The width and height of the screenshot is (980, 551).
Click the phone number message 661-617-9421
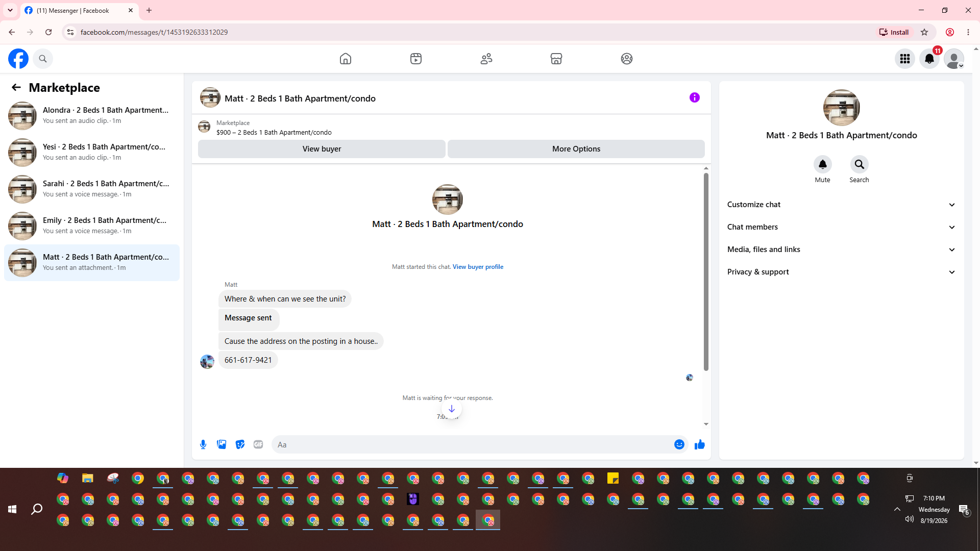(248, 360)
